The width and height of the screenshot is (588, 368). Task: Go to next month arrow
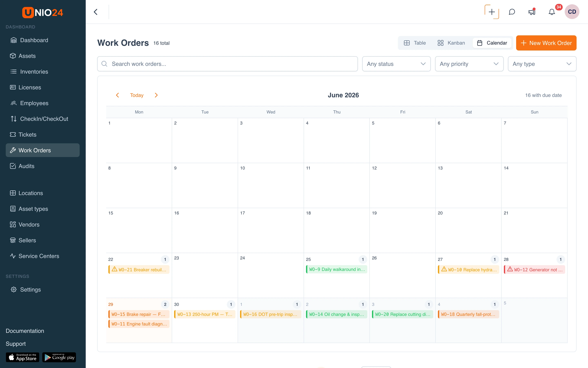[x=156, y=95]
